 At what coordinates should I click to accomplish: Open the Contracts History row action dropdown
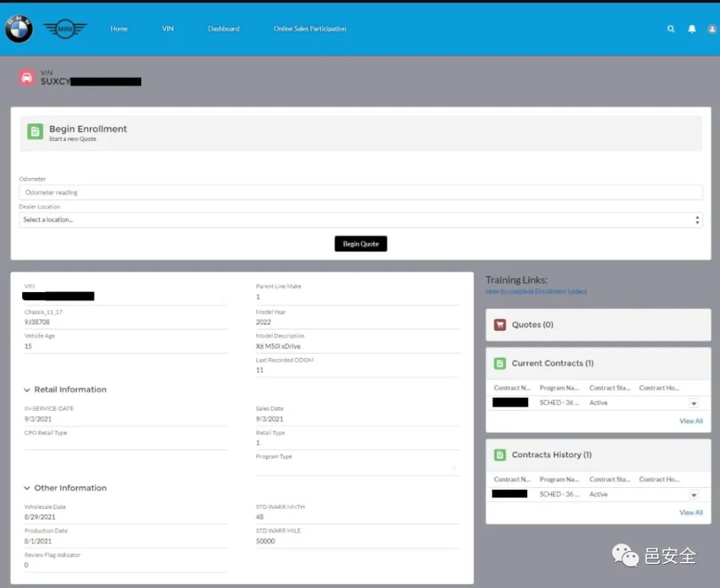(x=694, y=495)
